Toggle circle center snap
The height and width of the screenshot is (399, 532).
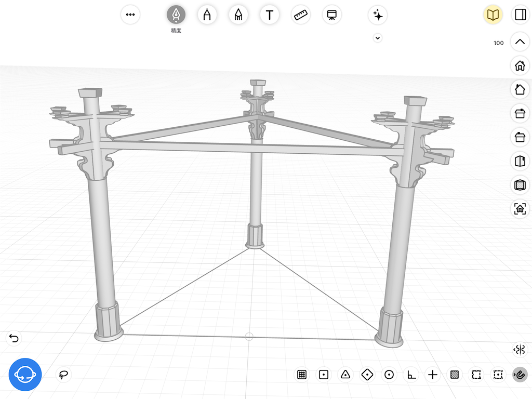pos(389,375)
